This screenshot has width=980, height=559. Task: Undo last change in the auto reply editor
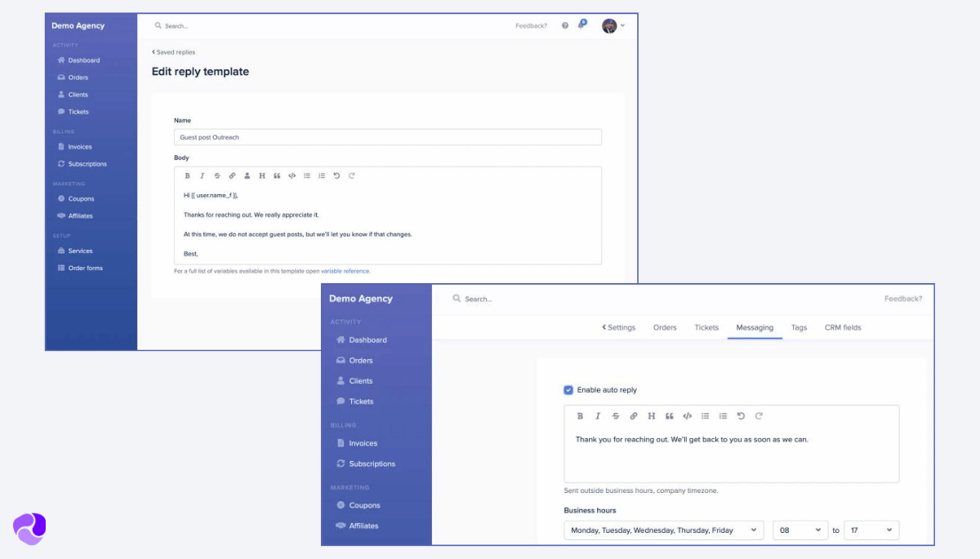pyautogui.click(x=741, y=416)
